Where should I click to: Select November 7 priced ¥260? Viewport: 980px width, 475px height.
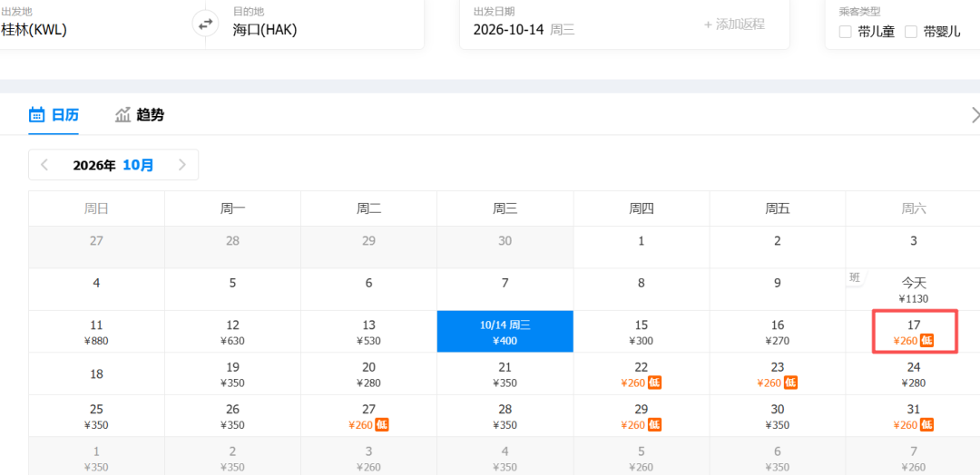[x=913, y=456]
